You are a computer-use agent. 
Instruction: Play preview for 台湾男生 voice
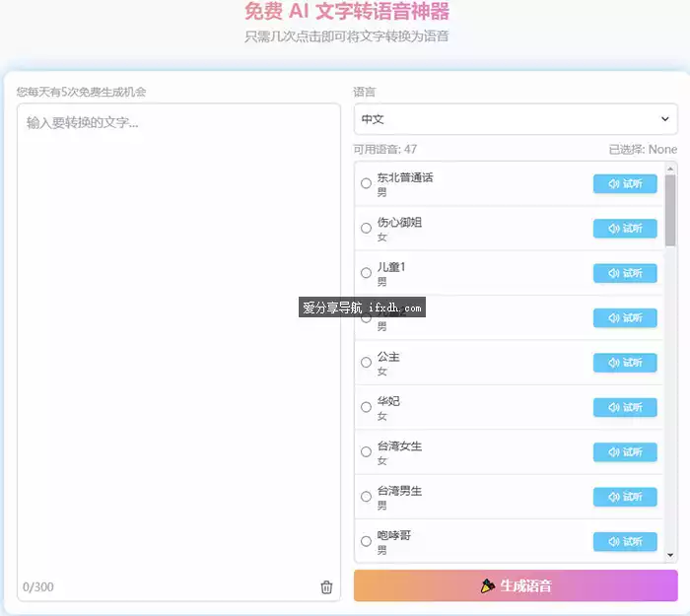[x=625, y=497]
